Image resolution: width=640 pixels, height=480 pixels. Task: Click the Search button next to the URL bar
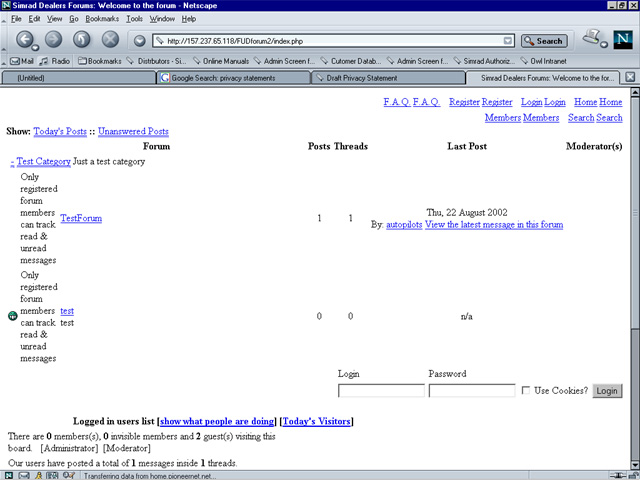544,41
